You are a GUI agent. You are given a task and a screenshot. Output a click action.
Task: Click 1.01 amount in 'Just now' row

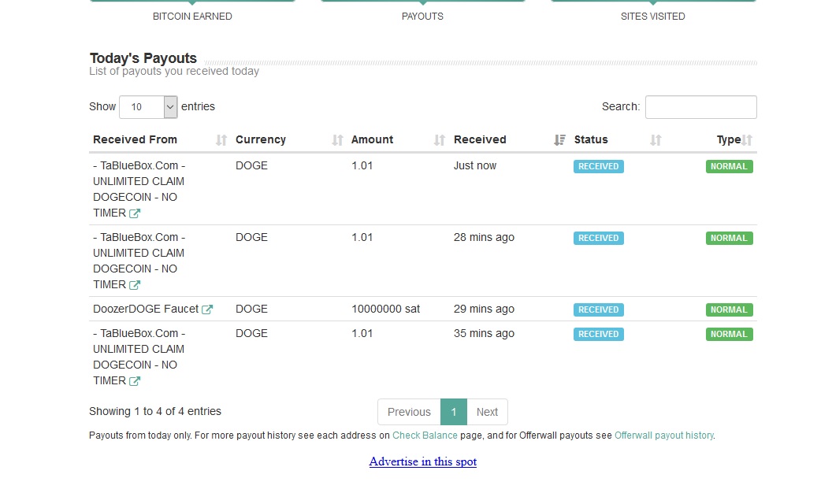point(362,166)
